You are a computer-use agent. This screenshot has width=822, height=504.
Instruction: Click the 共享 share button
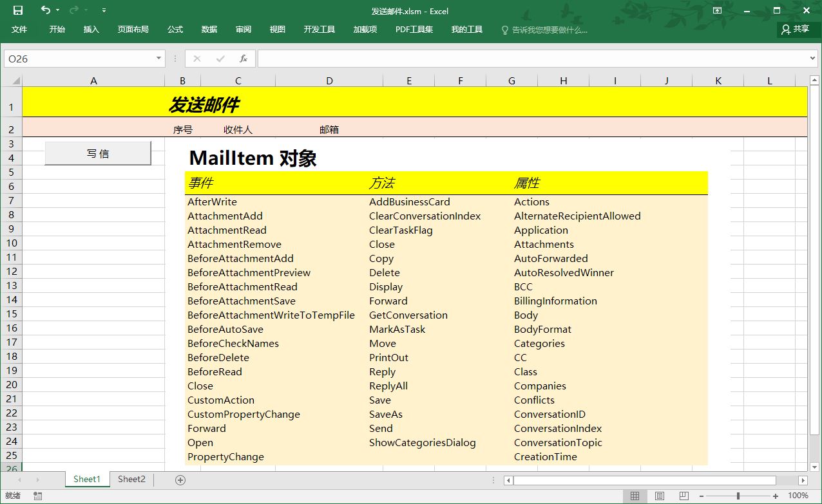795,29
